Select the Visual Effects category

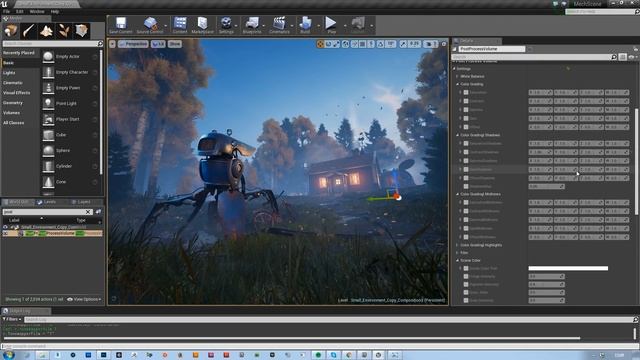click(17, 93)
